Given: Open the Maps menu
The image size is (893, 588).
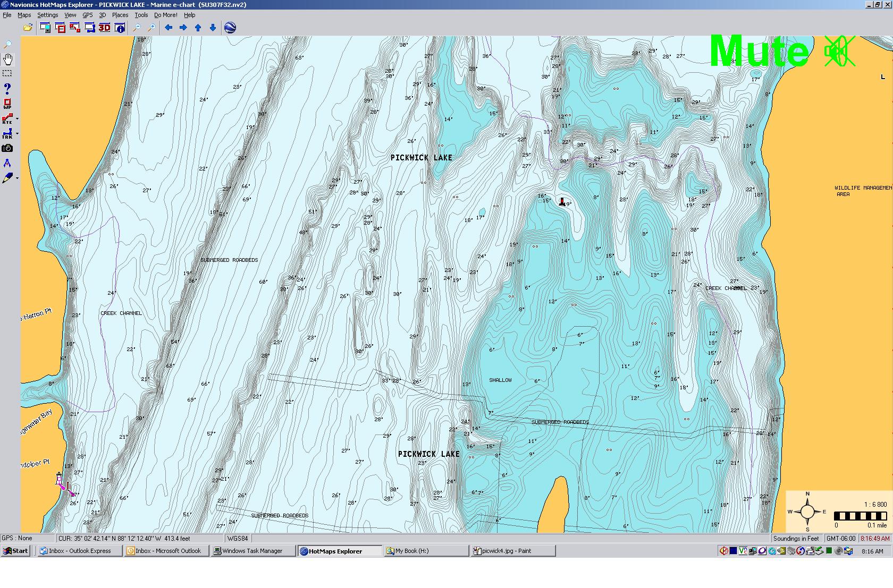Looking at the screenshot, I should (24, 15).
